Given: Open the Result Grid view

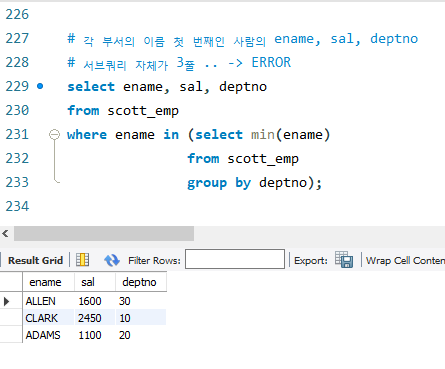Looking at the screenshot, I should (x=35, y=260).
